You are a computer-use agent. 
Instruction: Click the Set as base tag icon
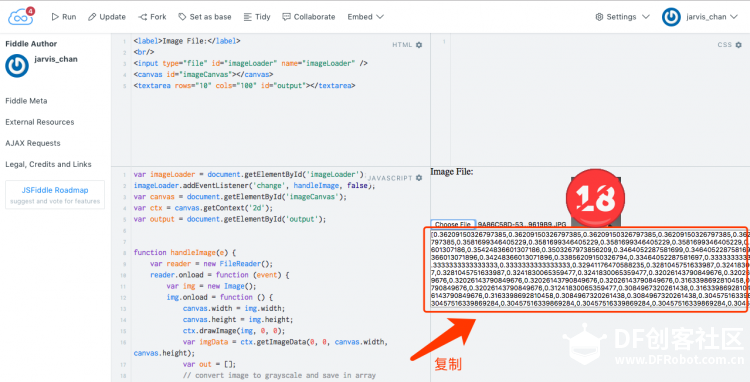click(x=182, y=17)
